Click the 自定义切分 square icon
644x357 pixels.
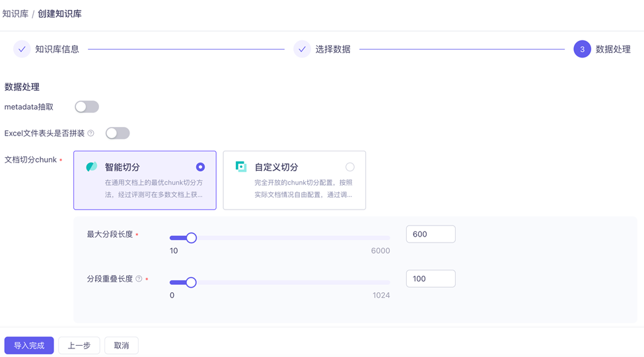(240, 167)
